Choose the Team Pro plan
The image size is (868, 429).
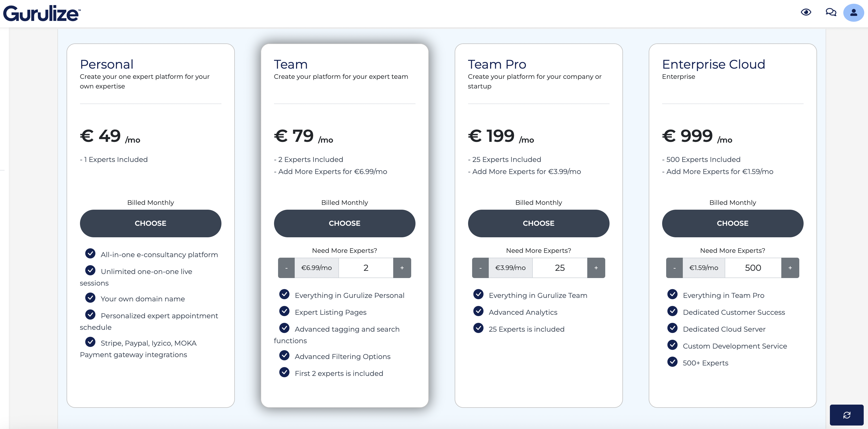point(539,224)
